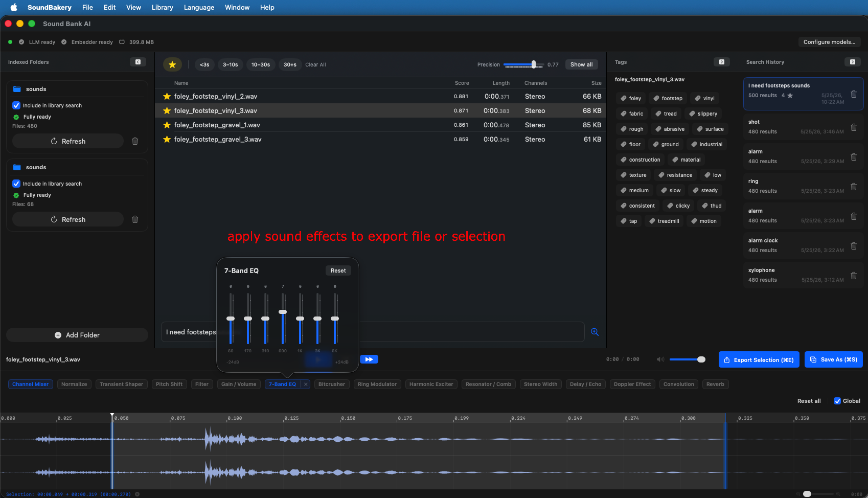Open the Apple menu

coord(14,7)
